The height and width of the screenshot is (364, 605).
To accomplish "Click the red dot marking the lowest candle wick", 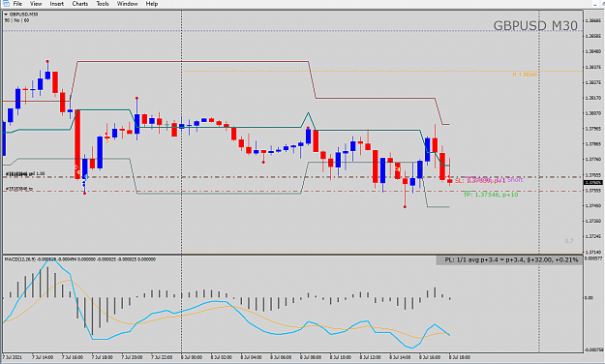I will tap(405, 207).
